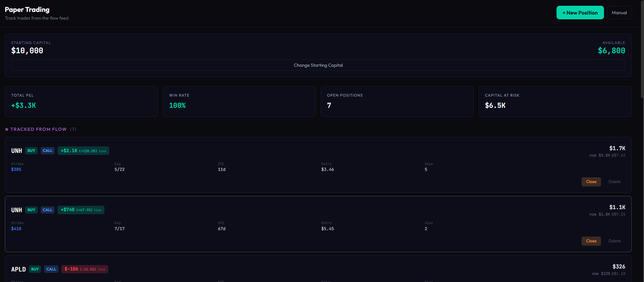Screen dimensions: 644x282
Task: Click the 100% win rate value
Action: [177, 105]
